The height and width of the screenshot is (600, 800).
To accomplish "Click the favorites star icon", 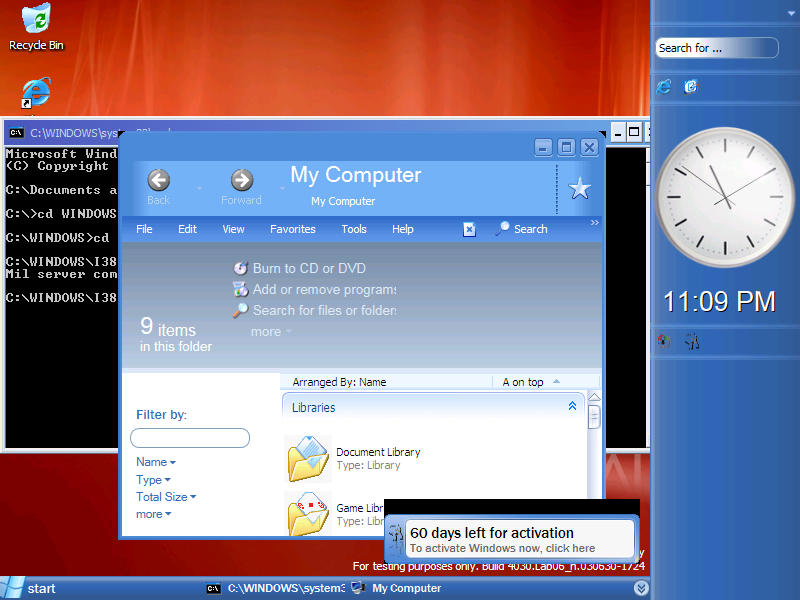I will [580, 189].
